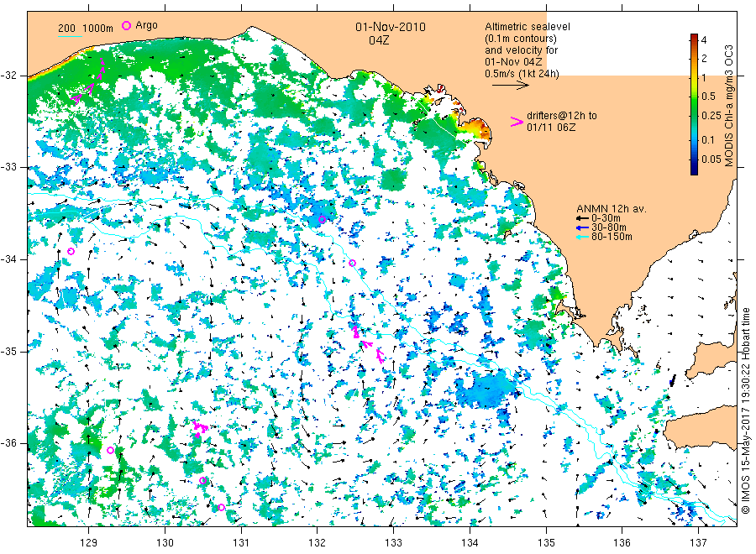The height and width of the screenshot is (554, 756).
Task: Click magenta drifter arrow near 32.2S 128.9E
Action: pos(76,98)
